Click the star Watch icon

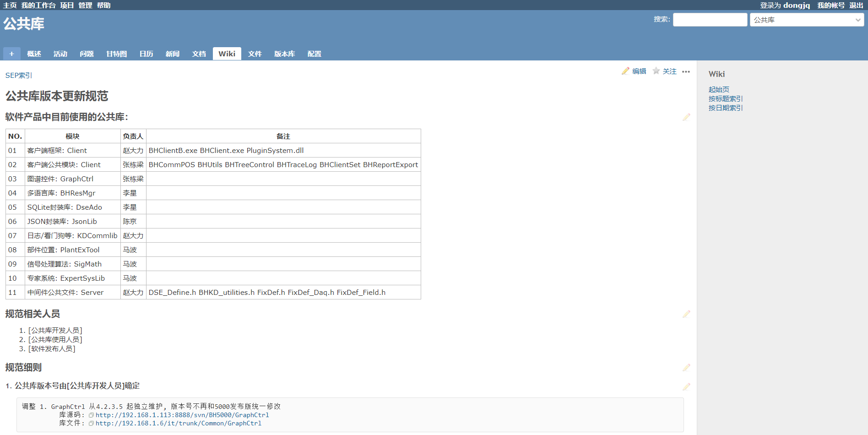tap(656, 71)
